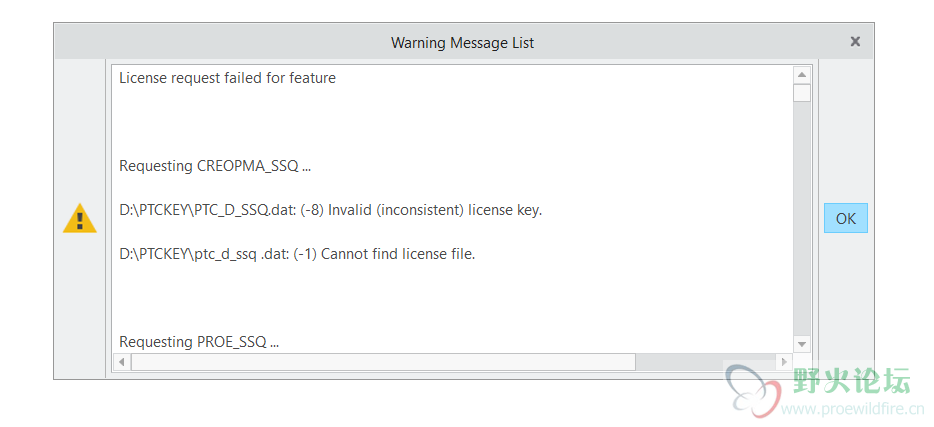
Task: Close the Warning Message List dialog
Action: (855, 42)
